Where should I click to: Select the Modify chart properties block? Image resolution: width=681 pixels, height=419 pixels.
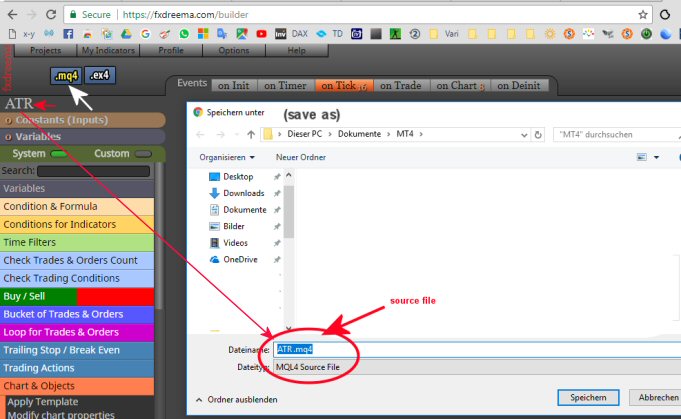pyautogui.click(x=61, y=414)
